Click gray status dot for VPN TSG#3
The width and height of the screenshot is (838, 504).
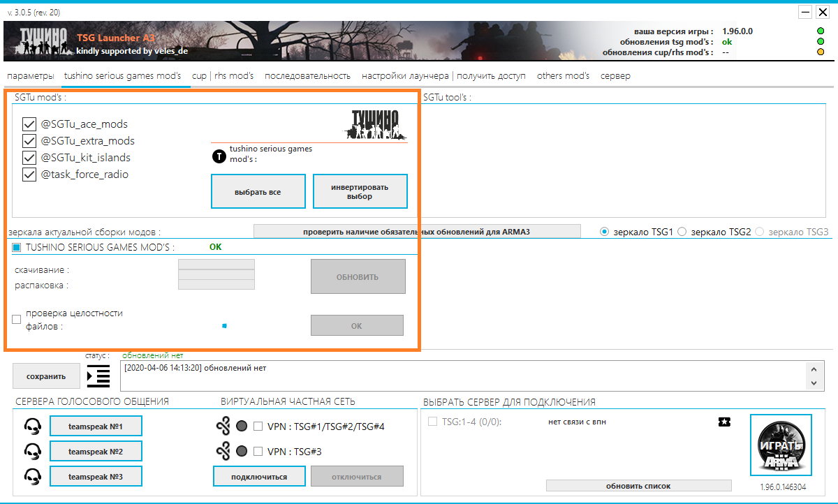coord(242,452)
